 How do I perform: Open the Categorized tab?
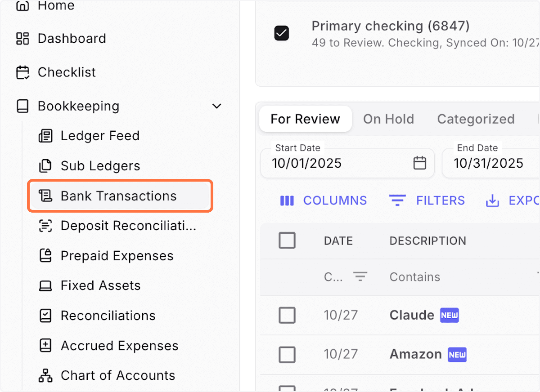476,119
